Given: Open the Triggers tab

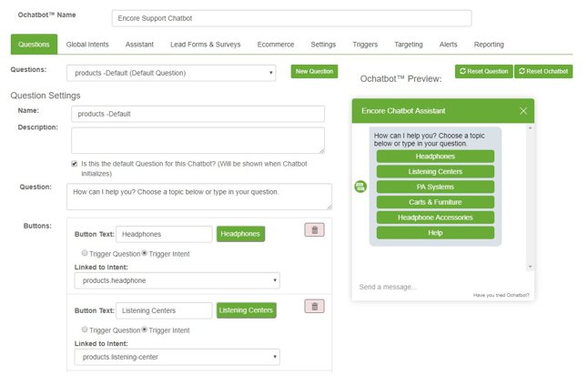Looking at the screenshot, I should click(x=365, y=45).
